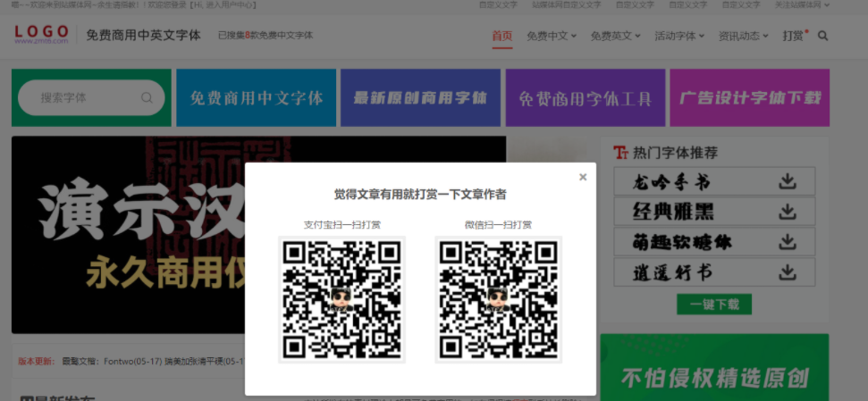The height and width of the screenshot is (401, 868).
Task: Click the 热门字体推荐 panel title
Action: coord(675,153)
